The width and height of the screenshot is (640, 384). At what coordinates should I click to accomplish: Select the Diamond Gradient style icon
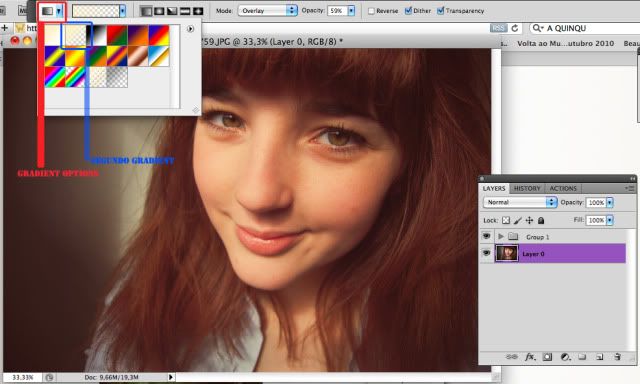[198, 11]
